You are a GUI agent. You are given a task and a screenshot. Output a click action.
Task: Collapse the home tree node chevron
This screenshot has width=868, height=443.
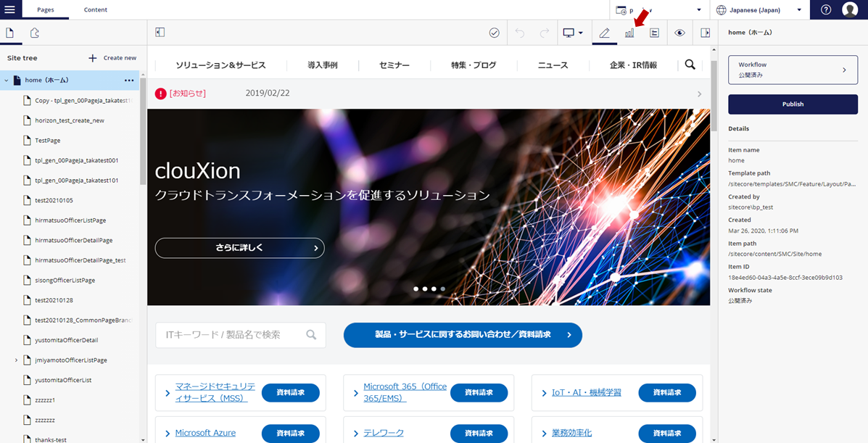[x=6, y=80]
